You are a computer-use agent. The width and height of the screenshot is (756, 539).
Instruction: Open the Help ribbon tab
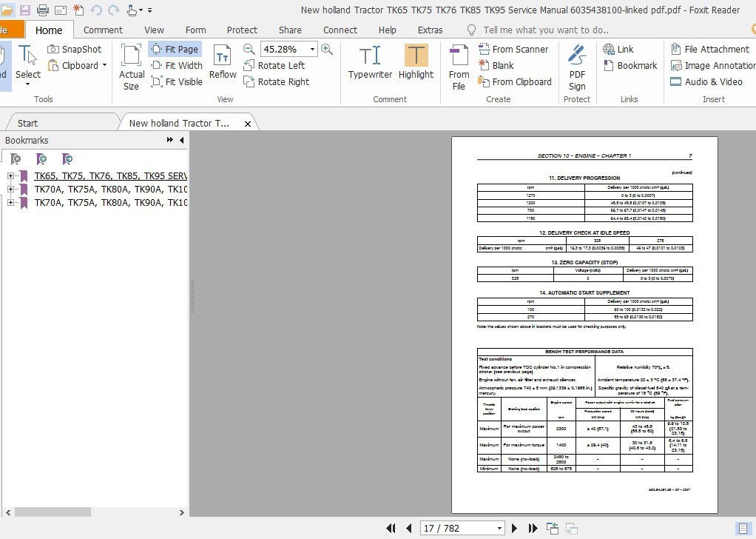click(387, 30)
